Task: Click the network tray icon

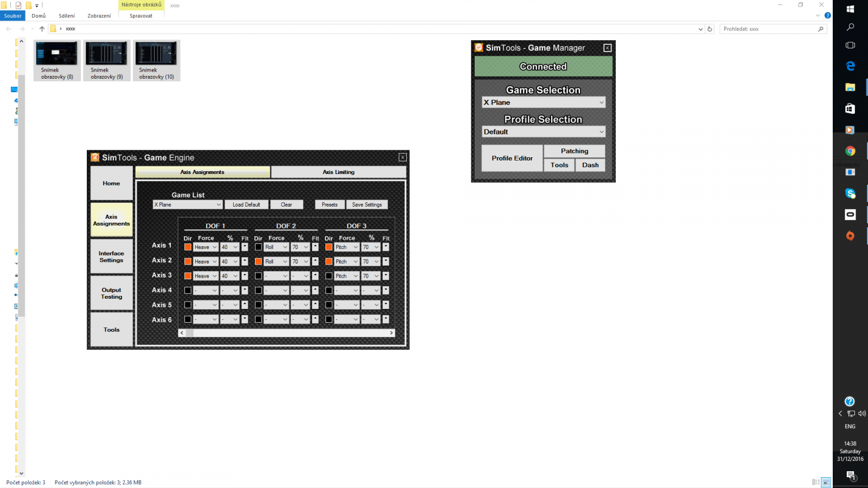Action: pyautogui.click(x=851, y=413)
